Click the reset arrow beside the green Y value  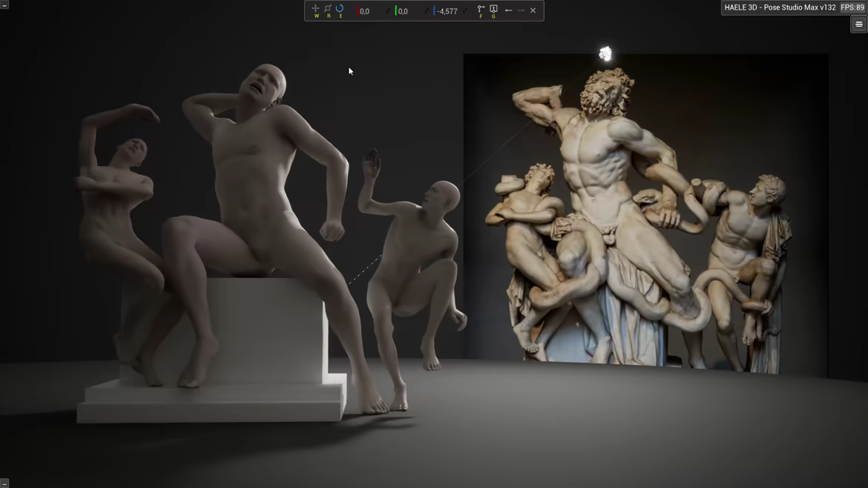click(427, 10)
